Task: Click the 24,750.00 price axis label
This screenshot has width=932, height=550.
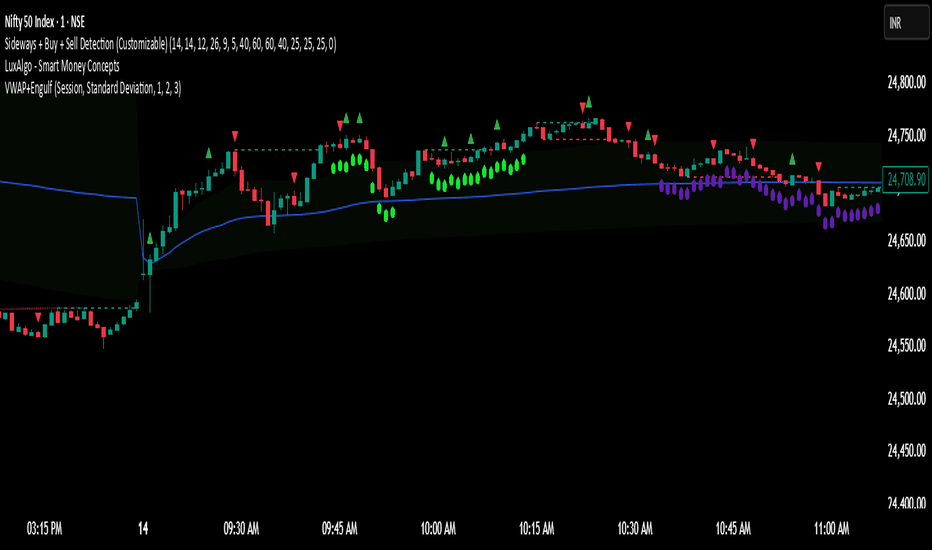Action: point(906,136)
